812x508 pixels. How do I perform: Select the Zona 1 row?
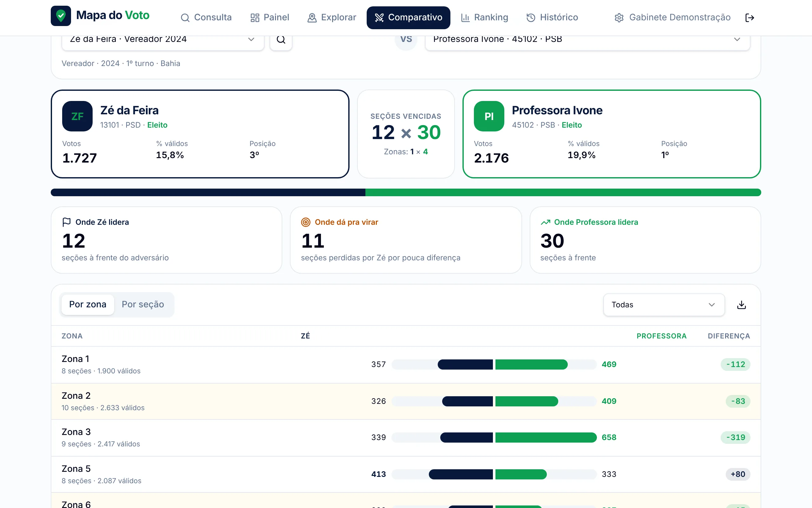click(x=406, y=364)
